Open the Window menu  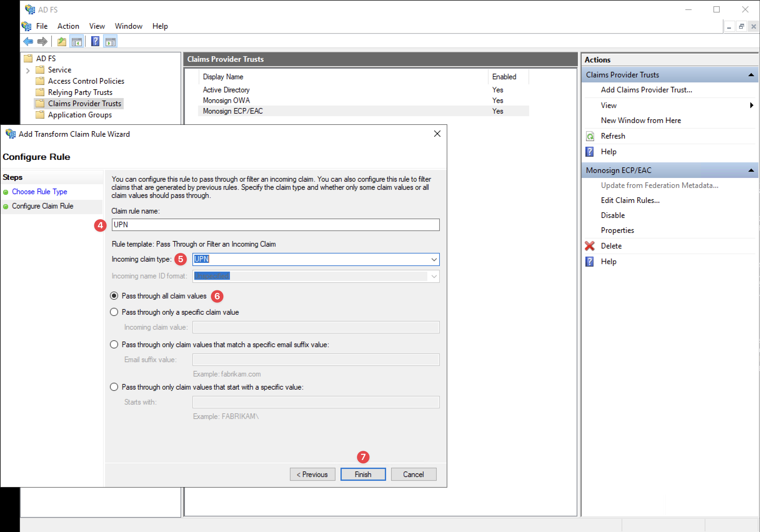128,26
